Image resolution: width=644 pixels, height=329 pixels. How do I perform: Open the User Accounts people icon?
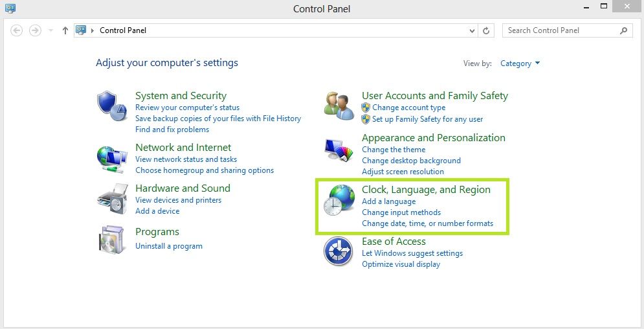(339, 106)
